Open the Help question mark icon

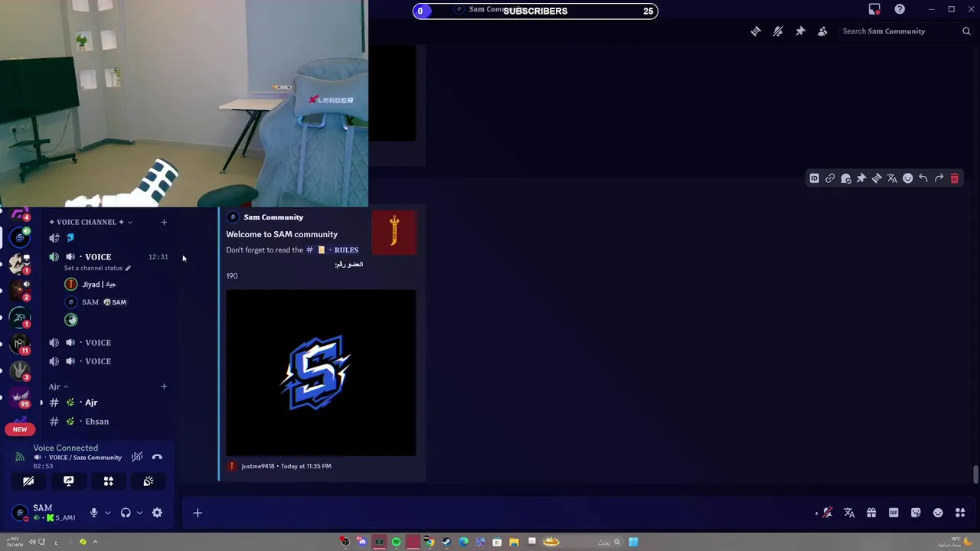(900, 9)
